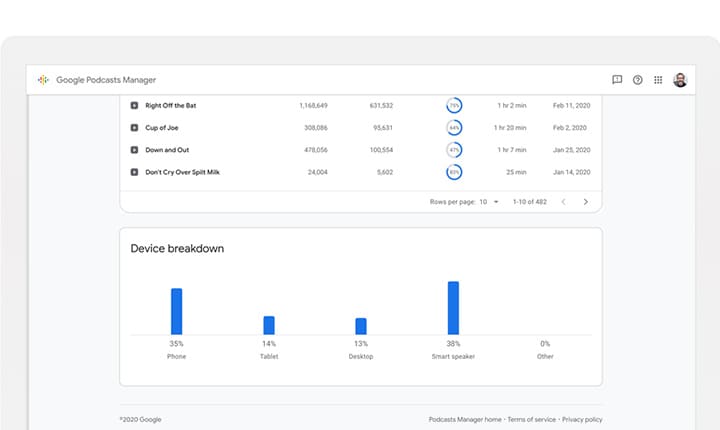Open the Terms of service link

tap(532, 420)
